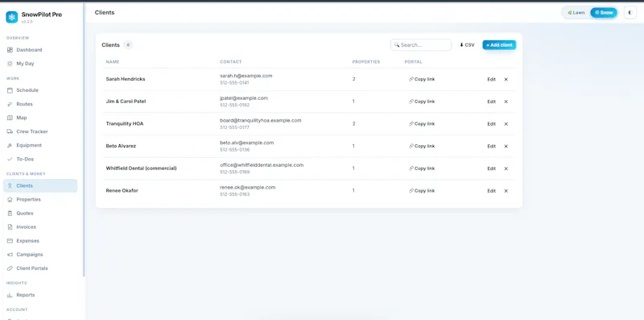Edit the Renee Okafor client
The height and width of the screenshot is (320, 644).
point(491,191)
